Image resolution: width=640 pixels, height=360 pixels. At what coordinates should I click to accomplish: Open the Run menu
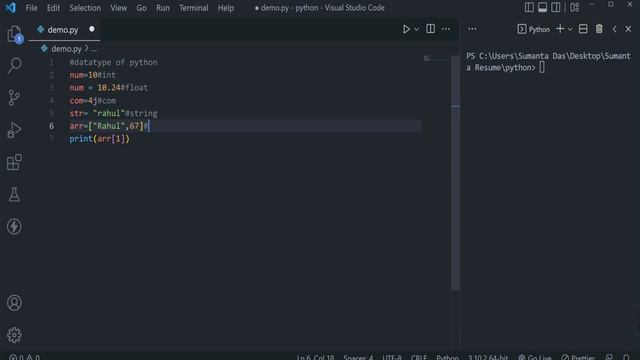[162, 8]
